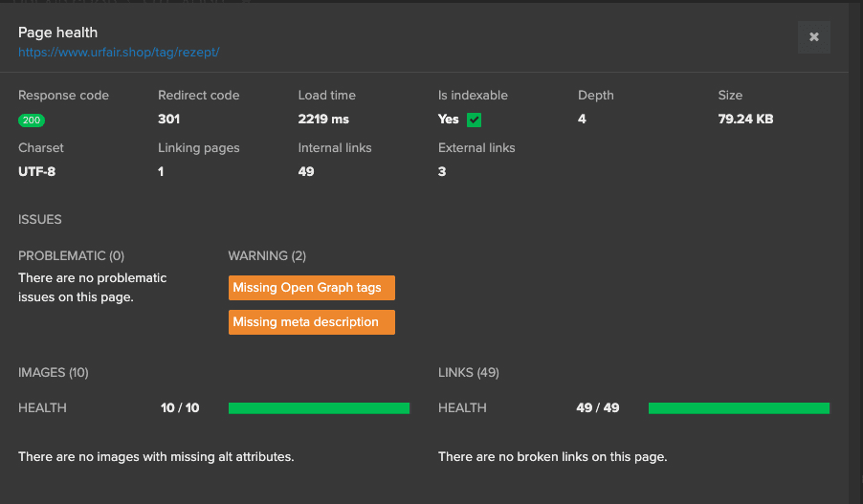This screenshot has width=863, height=504.
Task: Click the 301 redirect code value
Action: [168, 120]
